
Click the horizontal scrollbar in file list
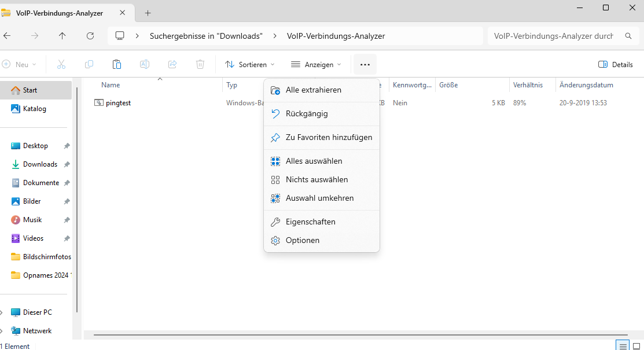(x=359, y=334)
